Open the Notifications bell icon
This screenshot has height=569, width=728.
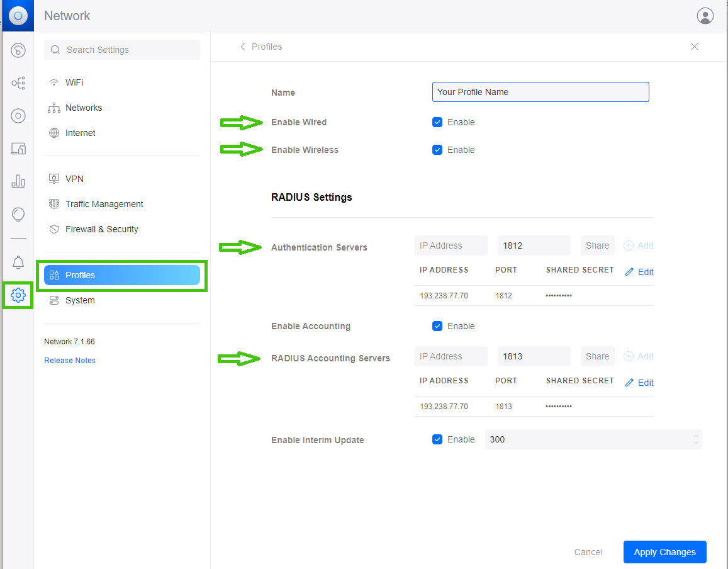[18, 262]
